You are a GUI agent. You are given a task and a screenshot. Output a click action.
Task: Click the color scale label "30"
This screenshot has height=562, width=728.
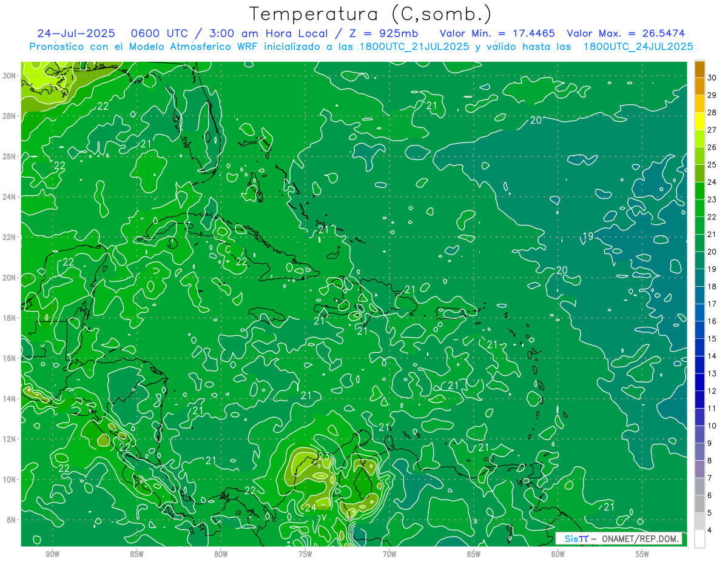point(712,78)
